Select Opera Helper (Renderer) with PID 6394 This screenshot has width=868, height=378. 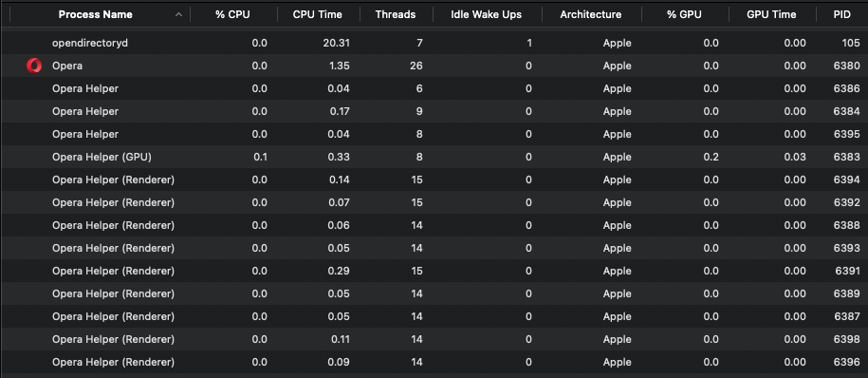434,180
